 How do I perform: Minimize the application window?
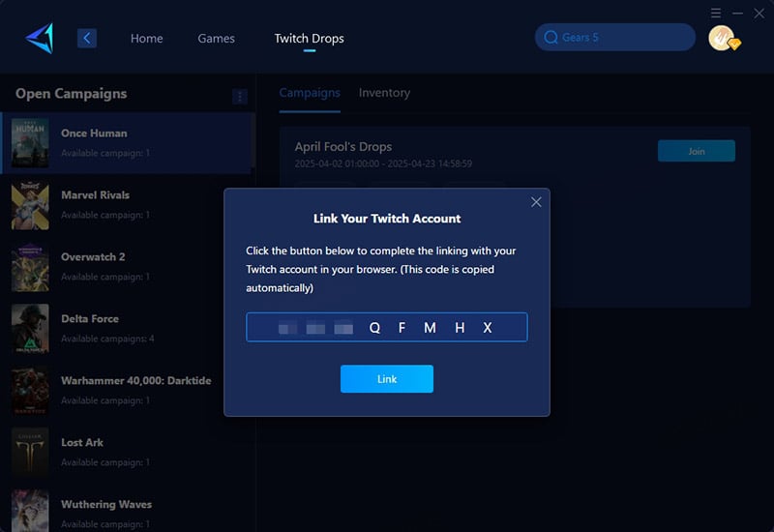(x=737, y=14)
